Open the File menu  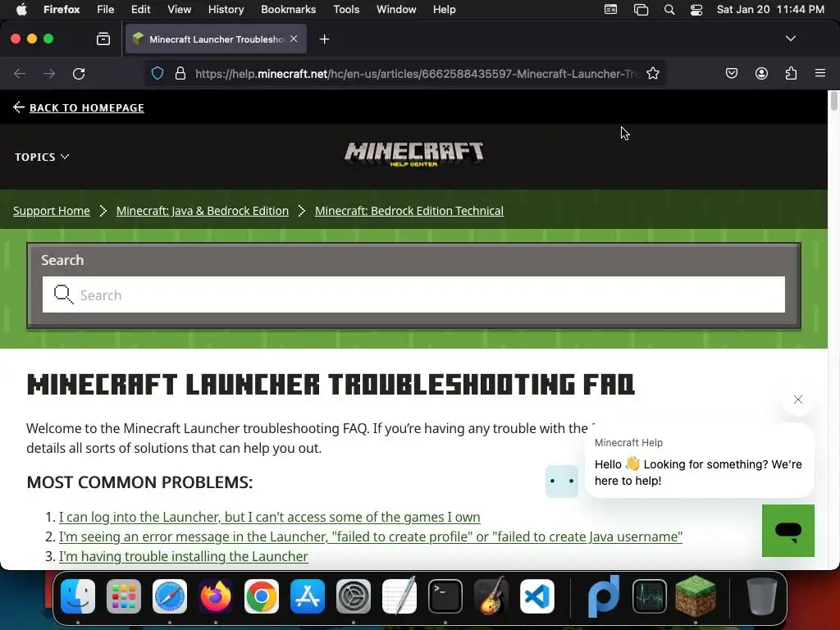tap(106, 10)
